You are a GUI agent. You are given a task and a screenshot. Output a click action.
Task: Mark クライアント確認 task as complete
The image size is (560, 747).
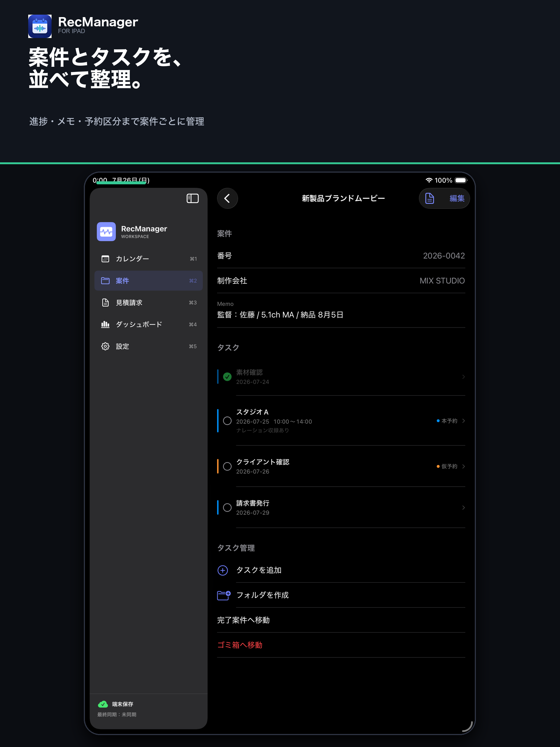coord(228,466)
